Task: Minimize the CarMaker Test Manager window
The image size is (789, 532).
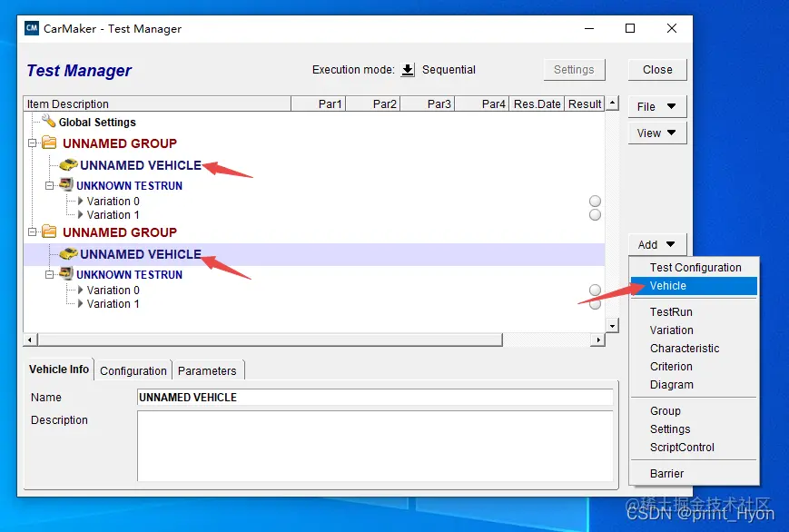Action: [x=589, y=28]
